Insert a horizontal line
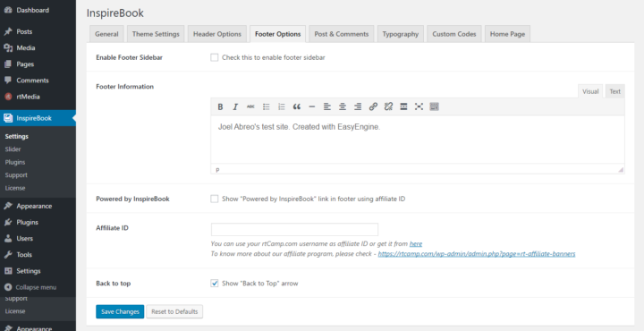This screenshot has height=331, width=644. pos(312,106)
